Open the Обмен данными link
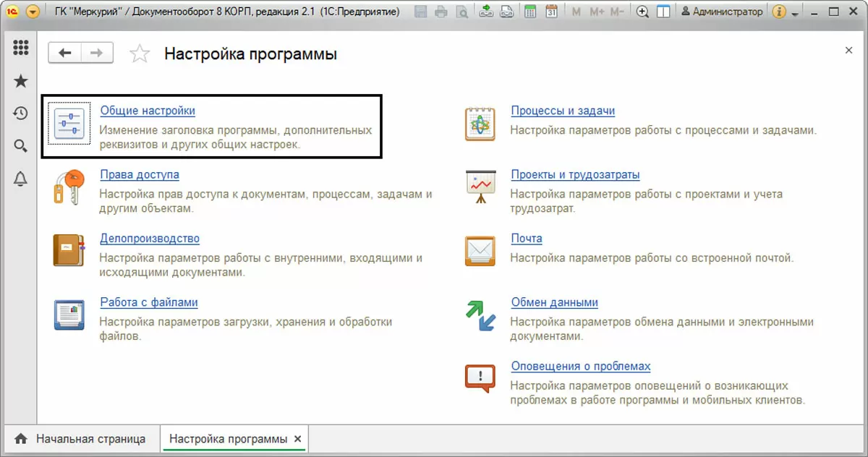This screenshot has height=457, width=868. [554, 302]
